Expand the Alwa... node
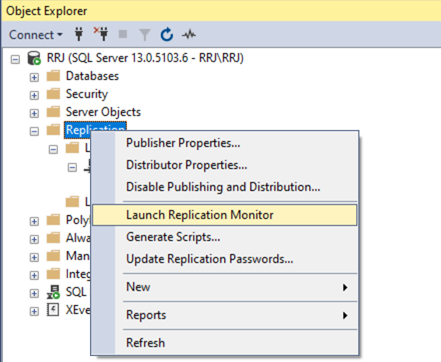 tap(34, 239)
